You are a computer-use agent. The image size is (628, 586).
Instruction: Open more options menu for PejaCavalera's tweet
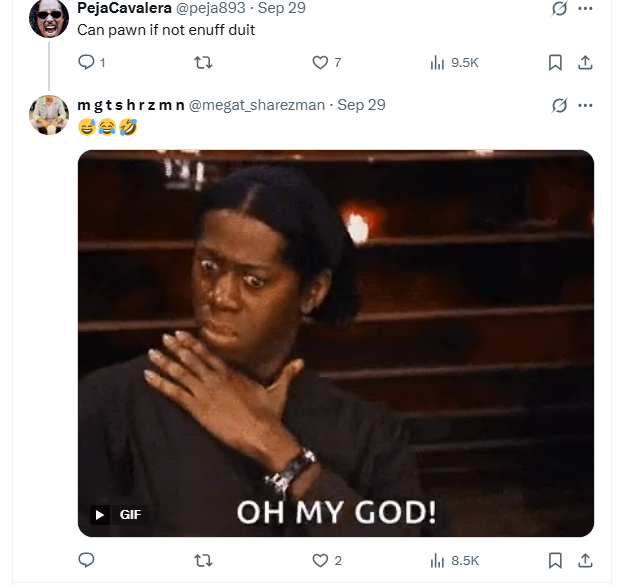click(x=585, y=8)
